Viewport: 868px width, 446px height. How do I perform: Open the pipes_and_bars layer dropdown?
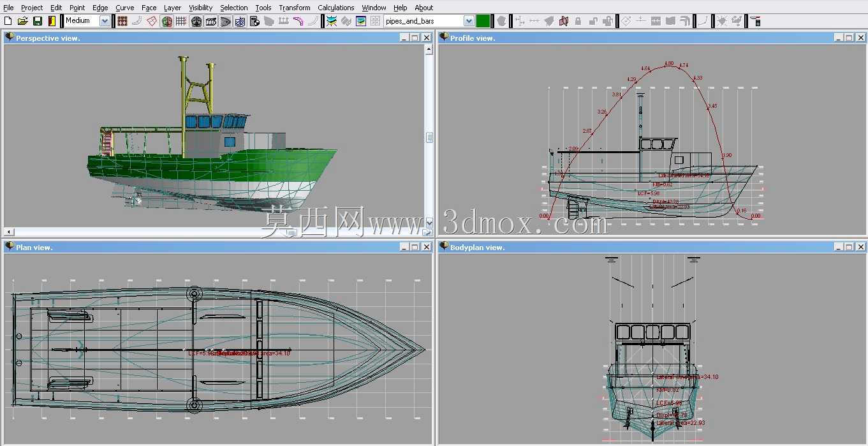point(469,21)
